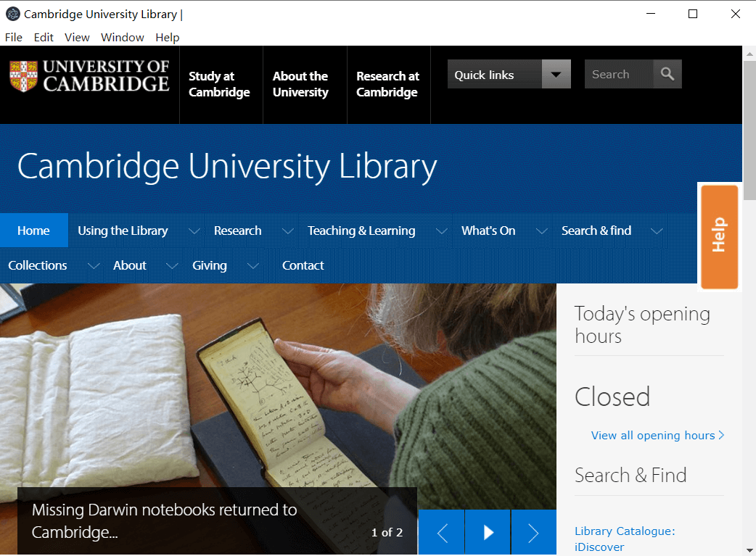Viewport: 756px width, 556px height.
Task: Click the app icon in title bar
Action: [x=12, y=14]
